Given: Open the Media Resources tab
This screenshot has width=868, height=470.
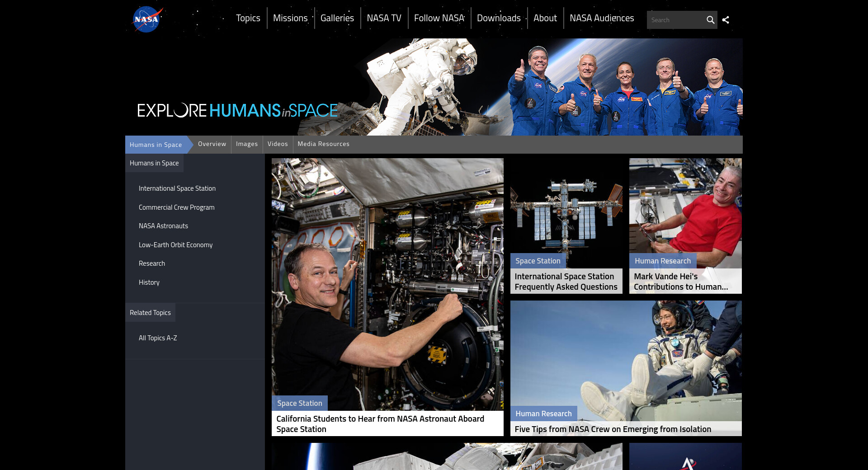Looking at the screenshot, I should coord(324,144).
